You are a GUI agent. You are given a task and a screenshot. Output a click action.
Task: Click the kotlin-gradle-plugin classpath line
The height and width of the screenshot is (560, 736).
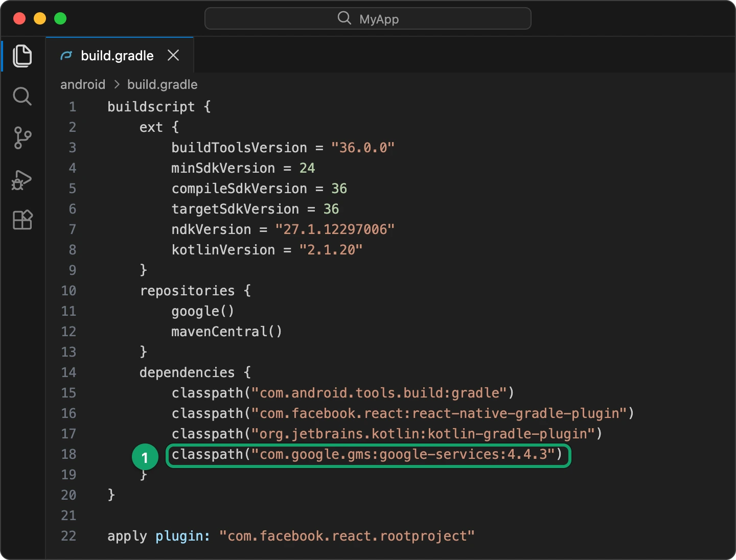[387, 434]
